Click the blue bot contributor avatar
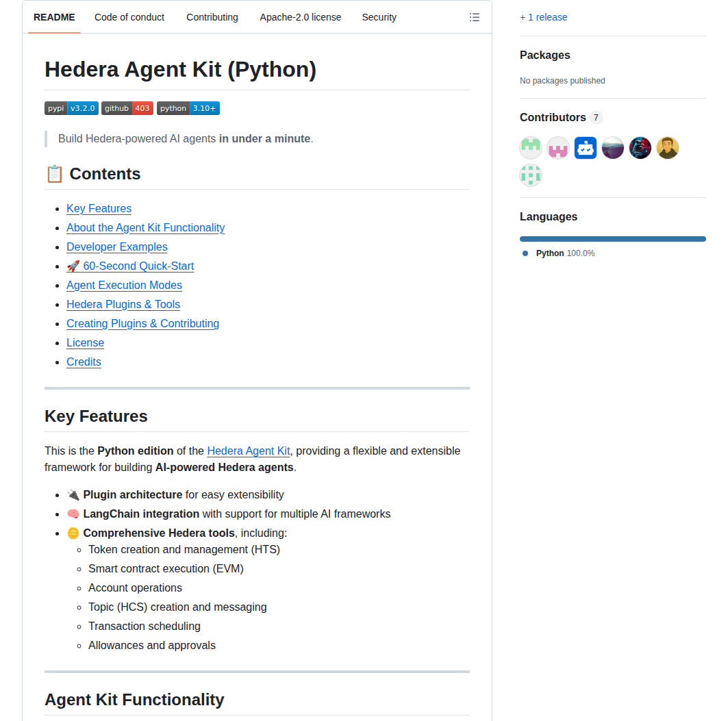The width and height of the screenshot is (728, 721). 585,147
